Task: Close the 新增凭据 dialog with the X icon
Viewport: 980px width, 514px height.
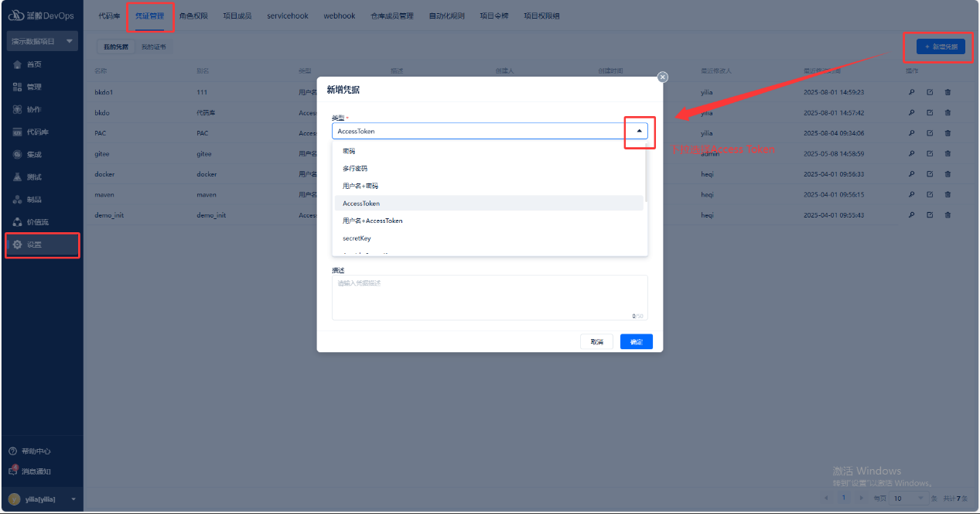Action: tap(662, 77)
